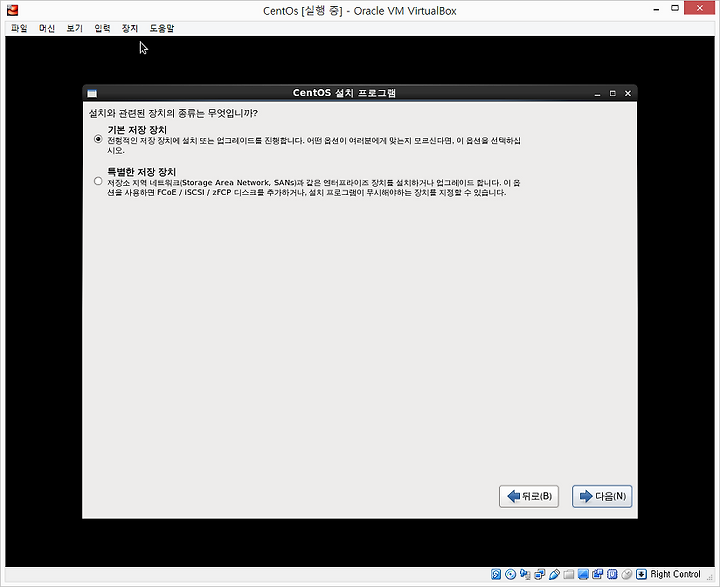This screenshot has height=587, width=720.
Task: Click the video capture status icon
Action: tap(598, 574)
